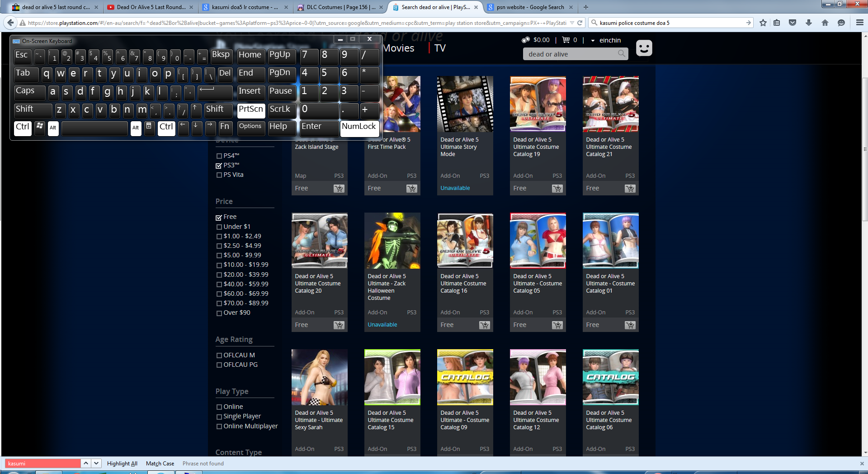Switch to DLC Costumes Page 156 tab

340,7
